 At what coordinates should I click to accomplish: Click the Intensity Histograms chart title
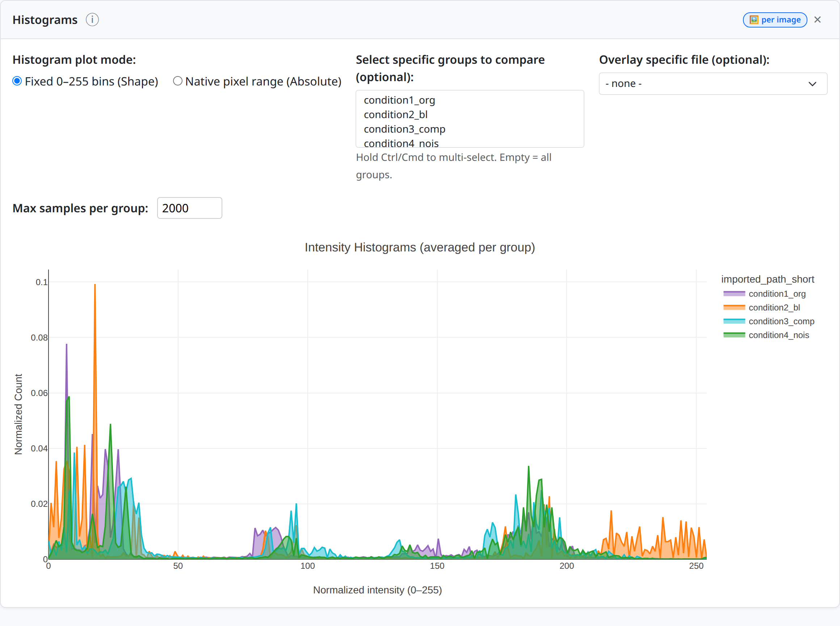[420, 247]
